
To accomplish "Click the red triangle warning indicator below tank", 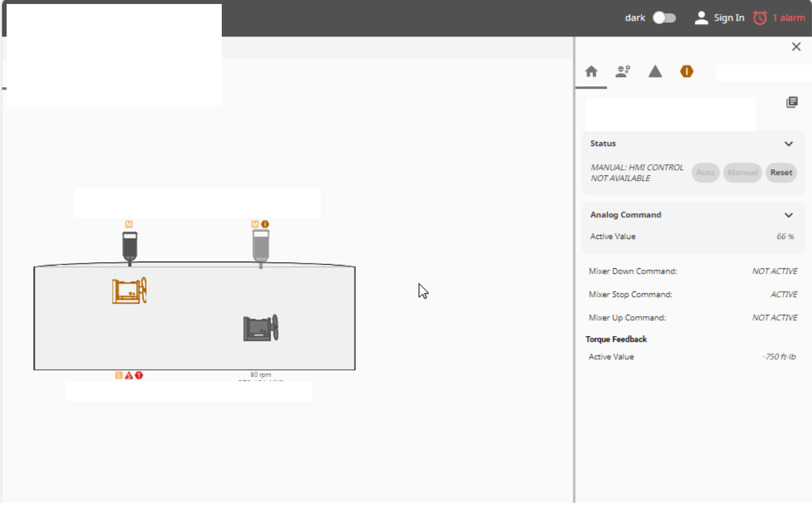I will (129, 375).
